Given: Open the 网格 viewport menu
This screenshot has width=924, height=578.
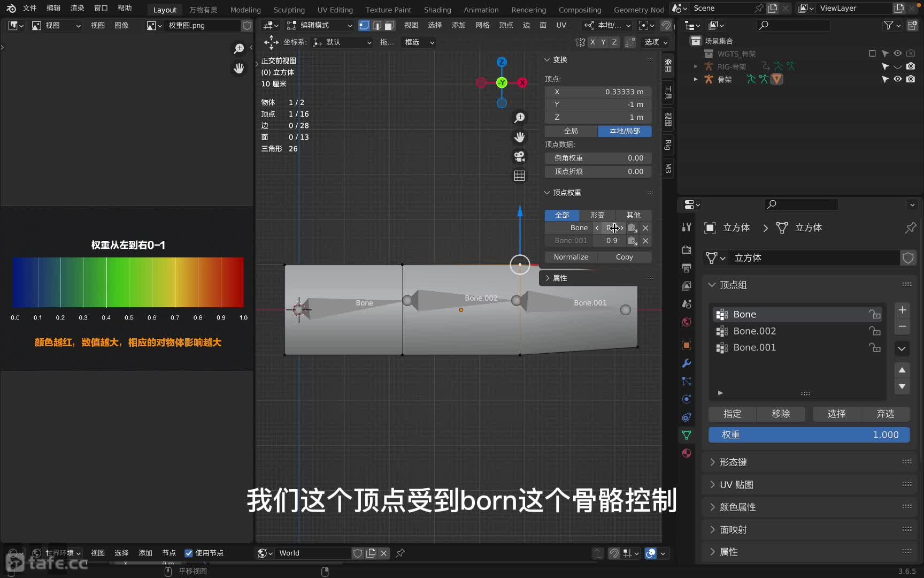Looking at the screenshot, I should (482, 25).
